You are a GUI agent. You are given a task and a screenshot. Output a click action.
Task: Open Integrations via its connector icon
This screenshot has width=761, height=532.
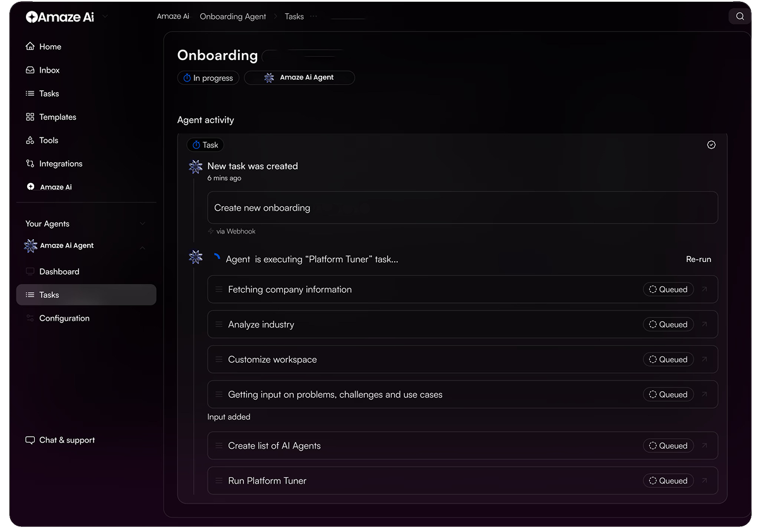(30, 163)
